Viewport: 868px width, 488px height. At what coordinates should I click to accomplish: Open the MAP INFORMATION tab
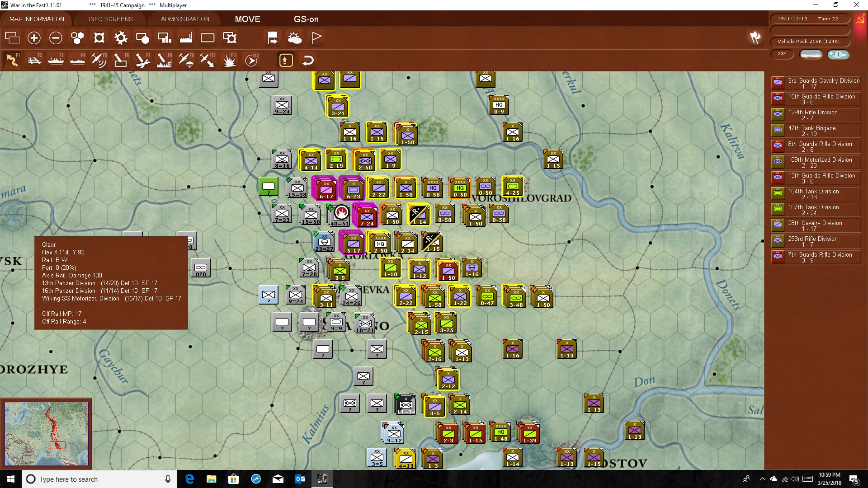coord(37,19)
